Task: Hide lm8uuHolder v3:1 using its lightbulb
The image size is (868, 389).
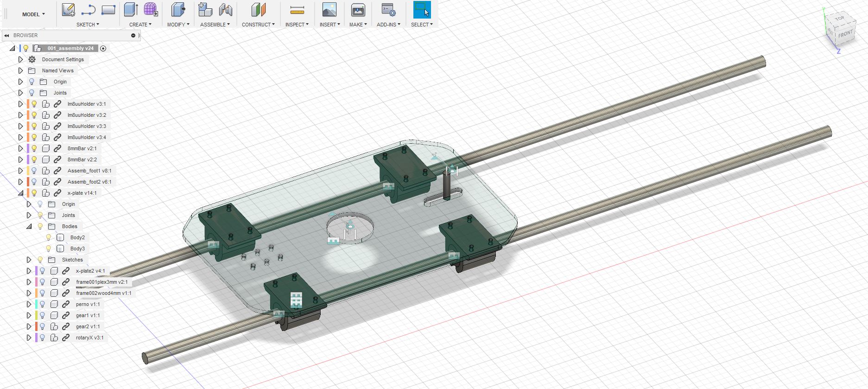Action: coord(34,104)
